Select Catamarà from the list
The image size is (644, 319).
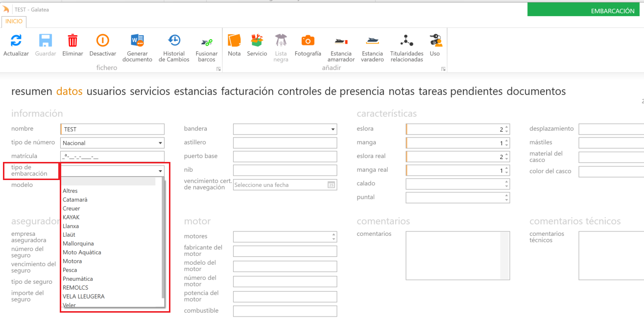75,200
